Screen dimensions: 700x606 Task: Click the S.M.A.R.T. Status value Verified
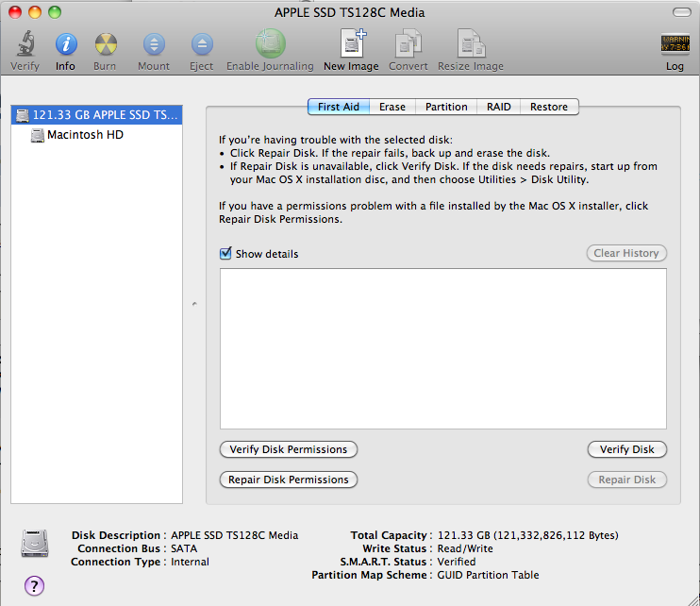click(457, 562)
